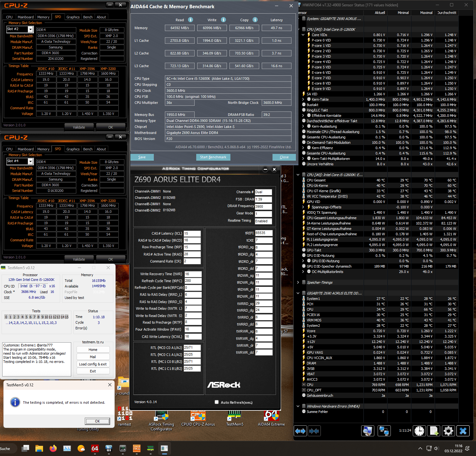
Task: Expand Spannungs-Offsets row in HWiNFO
Action: point(303,207)
